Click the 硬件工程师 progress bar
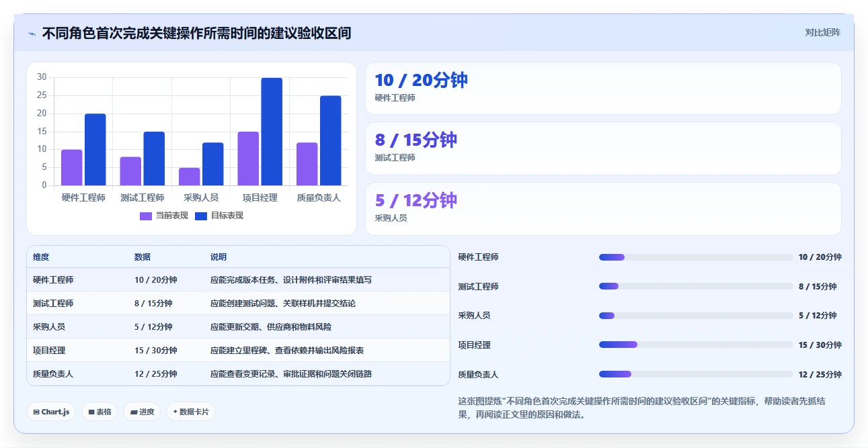Screen dimensions: 868x448 (x=696, y=257)
